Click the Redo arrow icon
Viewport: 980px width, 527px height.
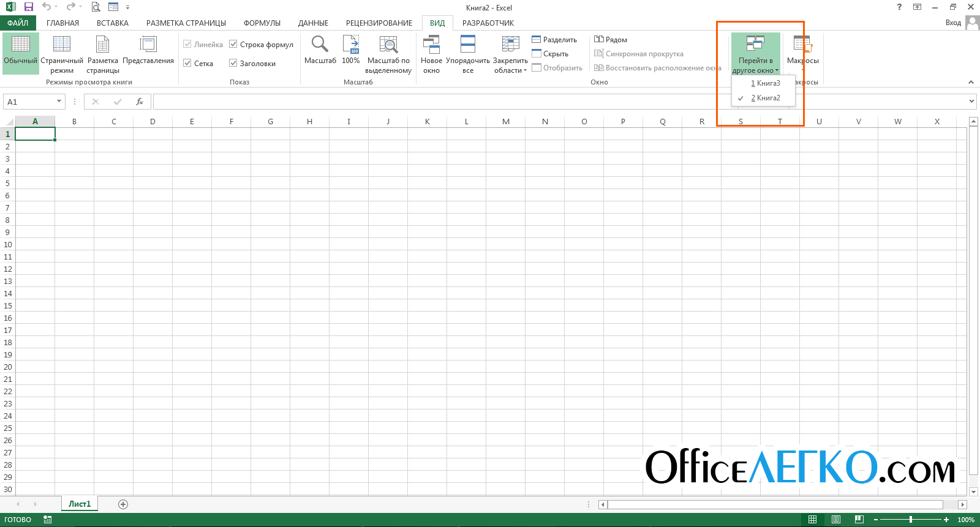click(x=70, y=7)
